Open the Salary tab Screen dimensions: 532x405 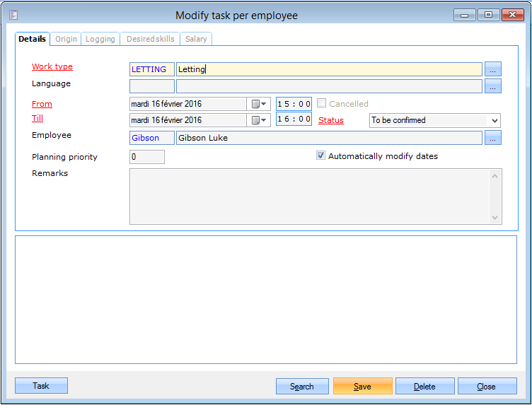click(x=196, y=40)
